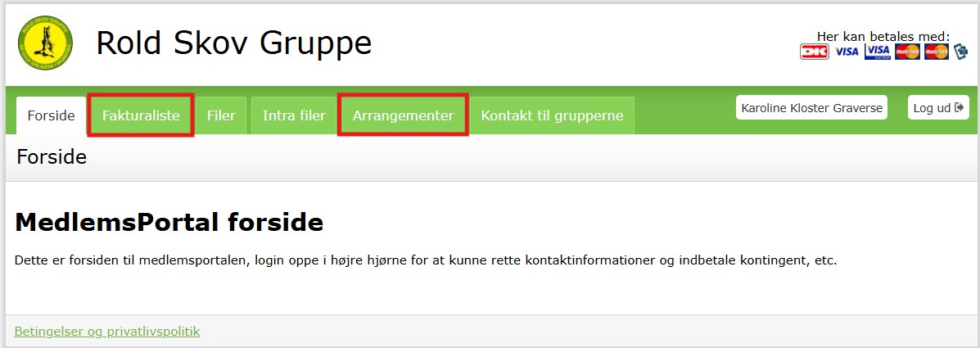
Task: Click the MedlemsPortal forside heading
Action: pyautogui.click(x=169, y=222)
